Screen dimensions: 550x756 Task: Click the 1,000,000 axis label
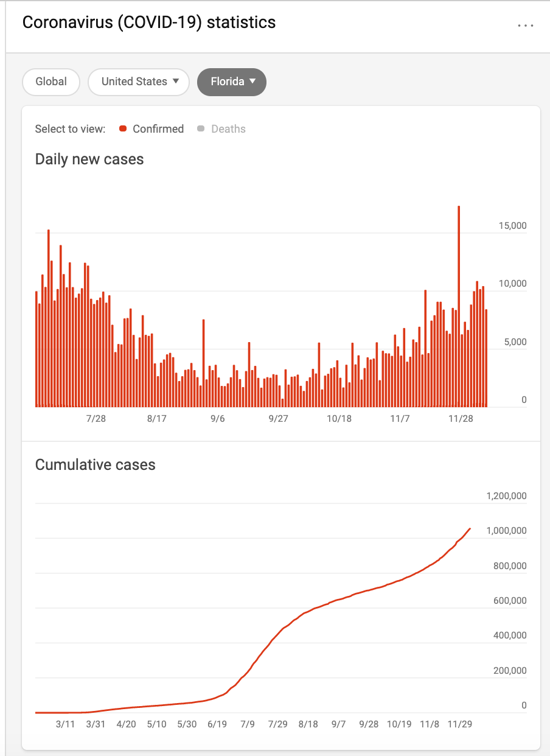tap(507, 531)
